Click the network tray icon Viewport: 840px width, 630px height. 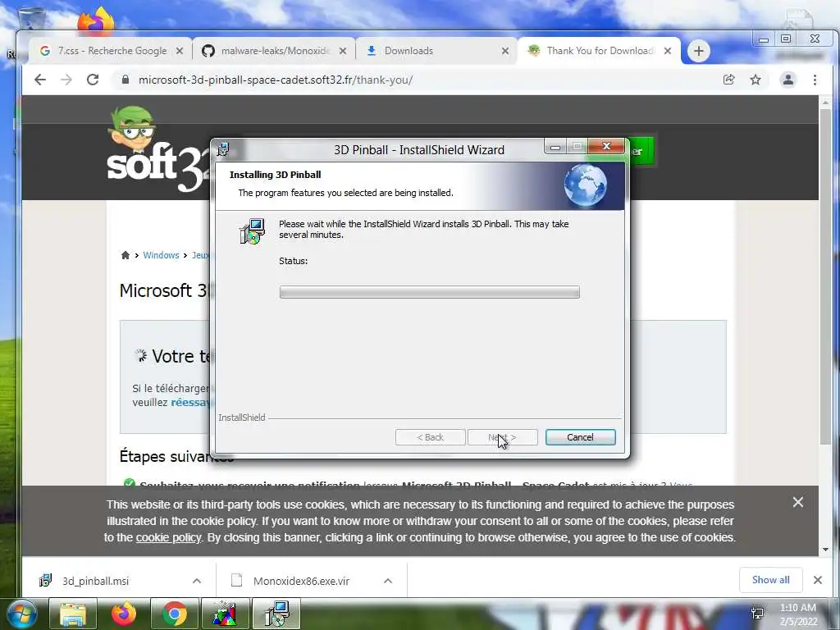(757, 614)
